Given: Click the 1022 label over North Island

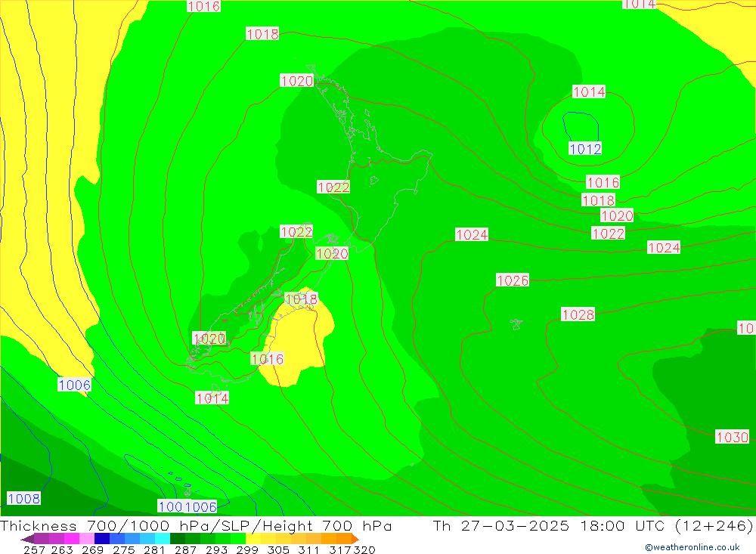Looking at the screenshot, I should click(333, 187).
